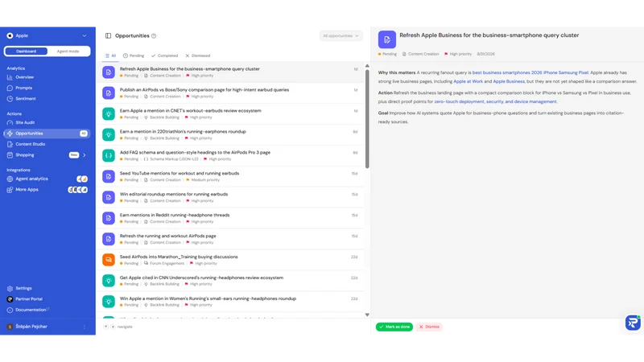Open Settings gear icon

[10, 289]
